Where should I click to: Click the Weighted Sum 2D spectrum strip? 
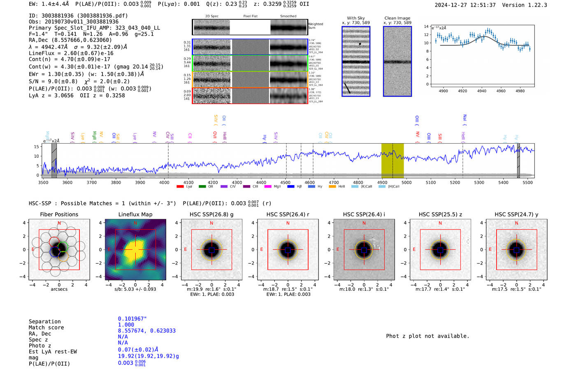250,27
